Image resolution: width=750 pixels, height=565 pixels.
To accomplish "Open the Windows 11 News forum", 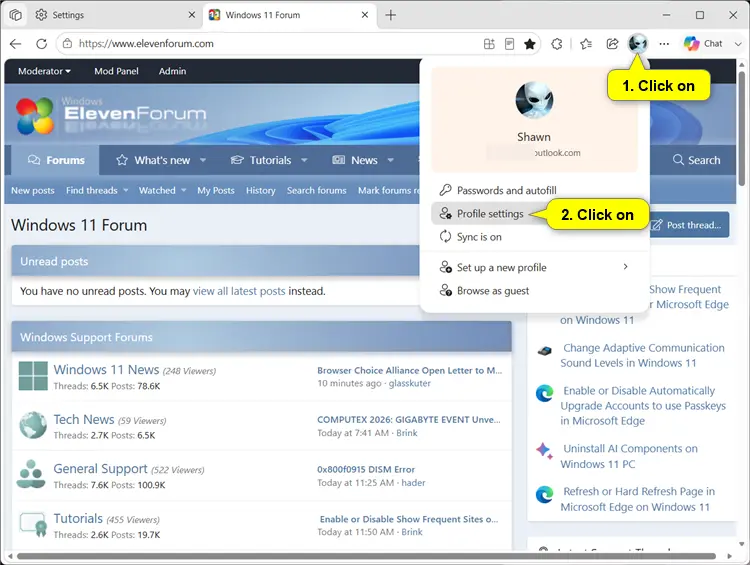I will tap(106, 370).
